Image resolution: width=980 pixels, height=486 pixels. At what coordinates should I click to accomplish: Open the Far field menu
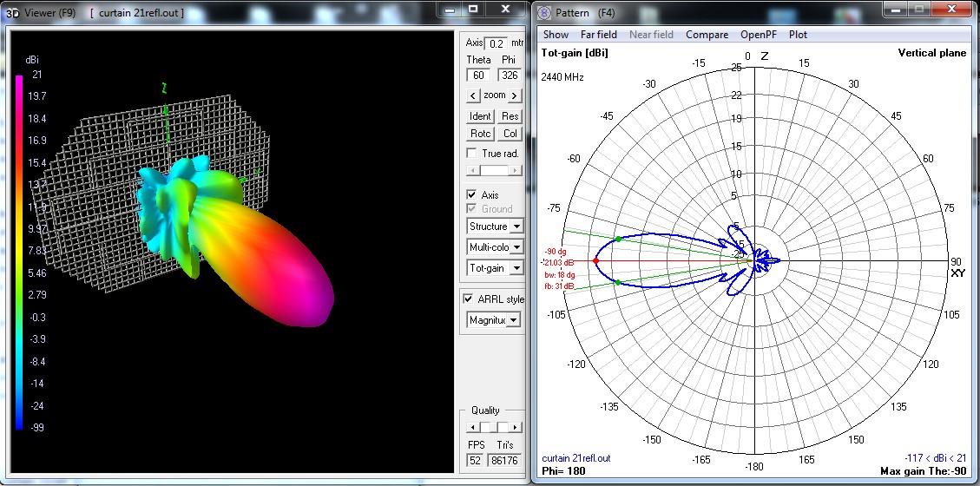[598, 35]
